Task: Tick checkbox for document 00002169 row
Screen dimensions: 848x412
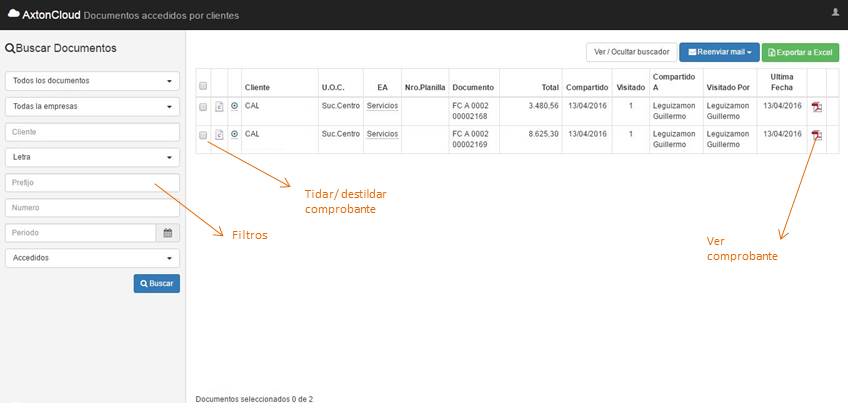Action: pyautogui.click(x=203, y=134)
